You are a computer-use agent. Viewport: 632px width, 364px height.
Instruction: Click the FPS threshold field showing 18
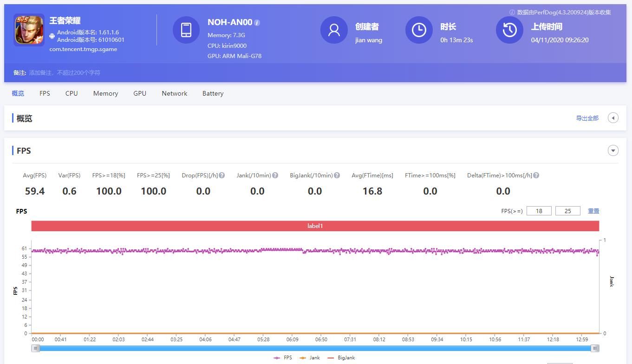(539, 211)
